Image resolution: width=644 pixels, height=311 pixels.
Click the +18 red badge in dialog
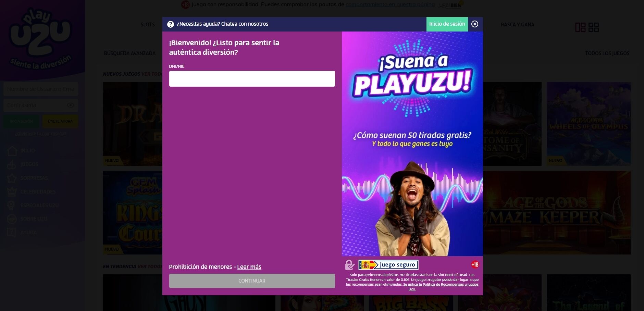tap(475, 264)
